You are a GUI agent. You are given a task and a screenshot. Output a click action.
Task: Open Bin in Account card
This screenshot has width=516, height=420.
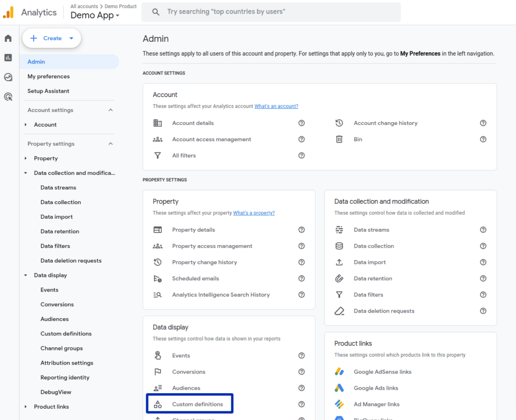358,139
